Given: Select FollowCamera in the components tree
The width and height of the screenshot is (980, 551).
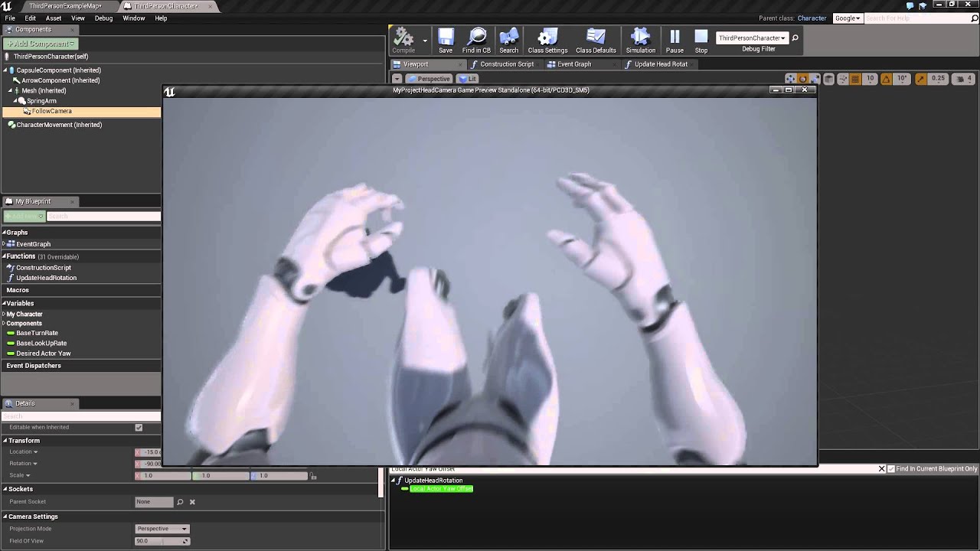Looking at the screenshot, I should 51,111.
